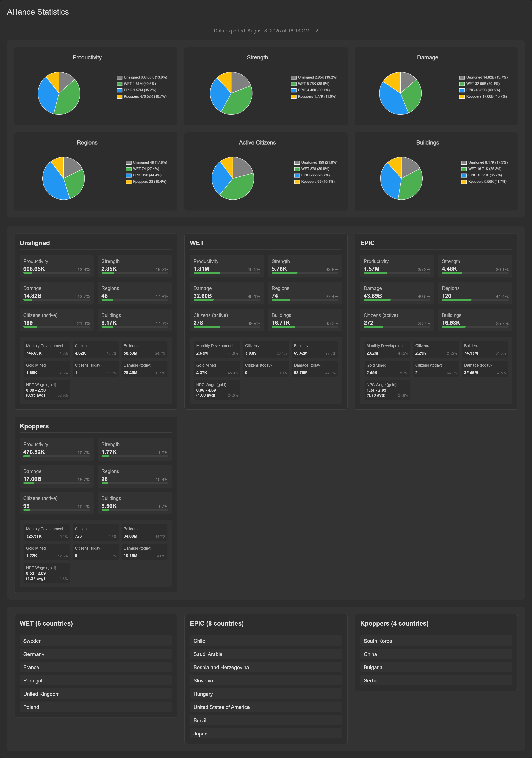Toggle Unaligned legend swatch in Regions chart
Viewport: 532px width, 758px height.
tap(129, 163)
